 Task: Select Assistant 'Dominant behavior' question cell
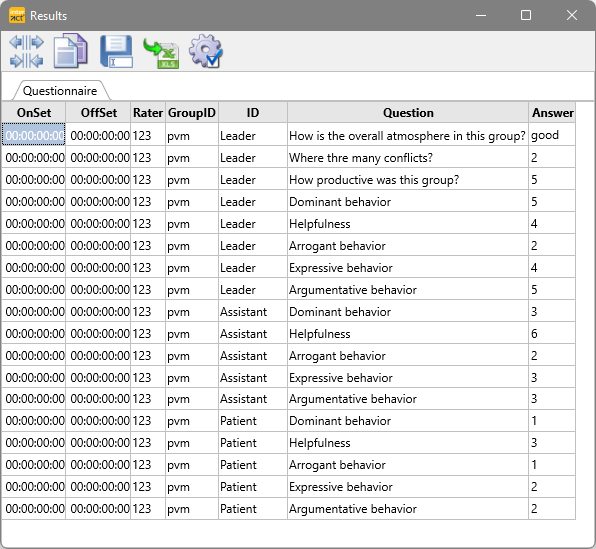[408, 312]
